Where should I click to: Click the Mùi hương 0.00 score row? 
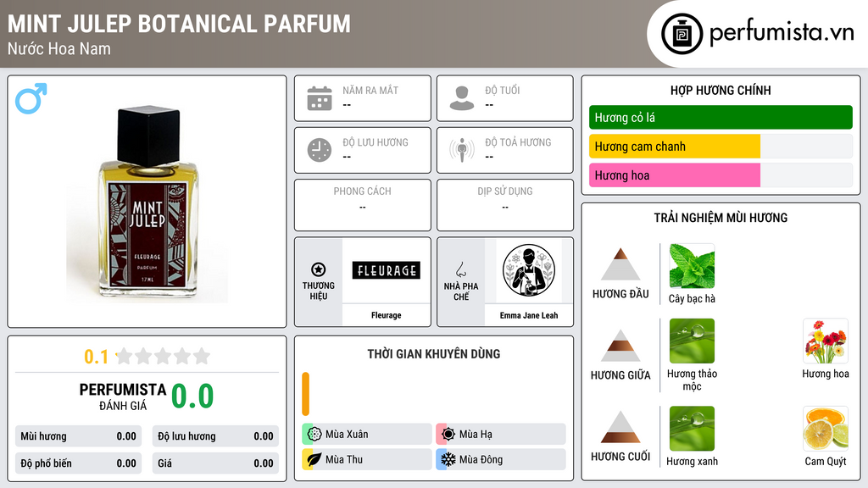(x=79, y=436)
